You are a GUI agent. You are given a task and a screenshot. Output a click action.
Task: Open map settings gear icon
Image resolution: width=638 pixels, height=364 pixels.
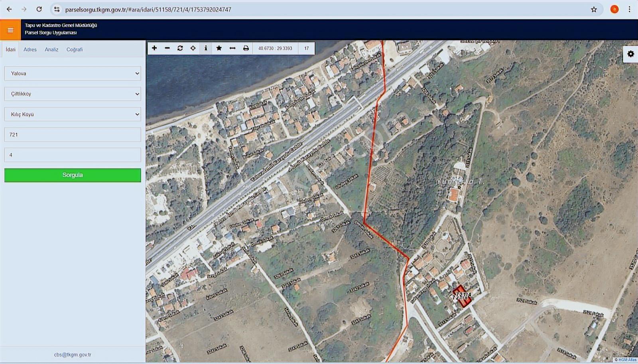[630, 54]
